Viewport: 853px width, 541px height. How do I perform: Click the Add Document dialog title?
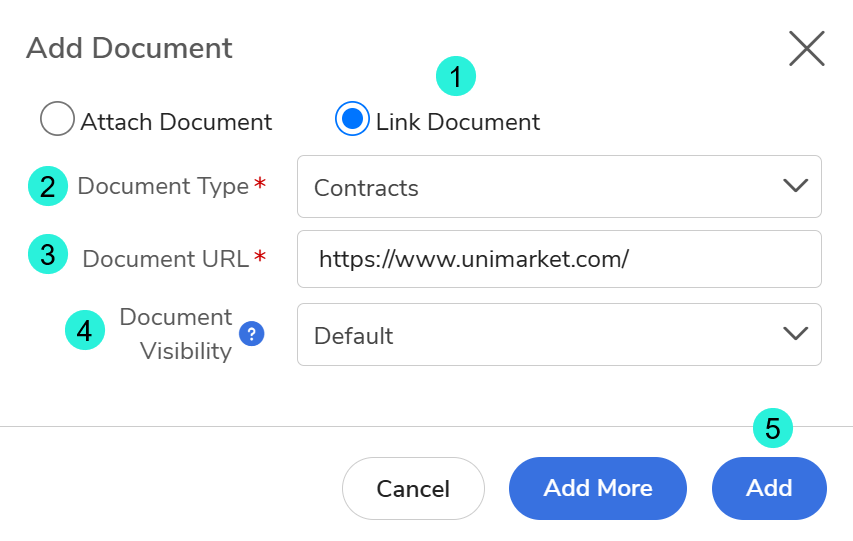[129, 48]
